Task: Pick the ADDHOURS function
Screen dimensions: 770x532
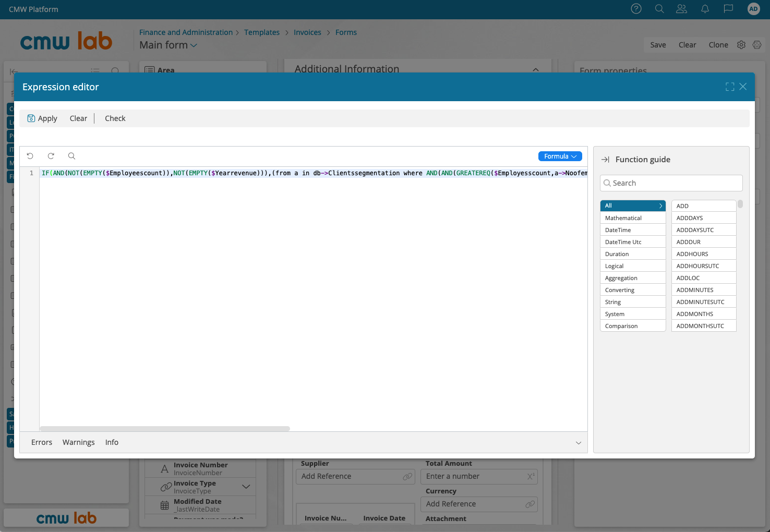Action: coord(704,254)
